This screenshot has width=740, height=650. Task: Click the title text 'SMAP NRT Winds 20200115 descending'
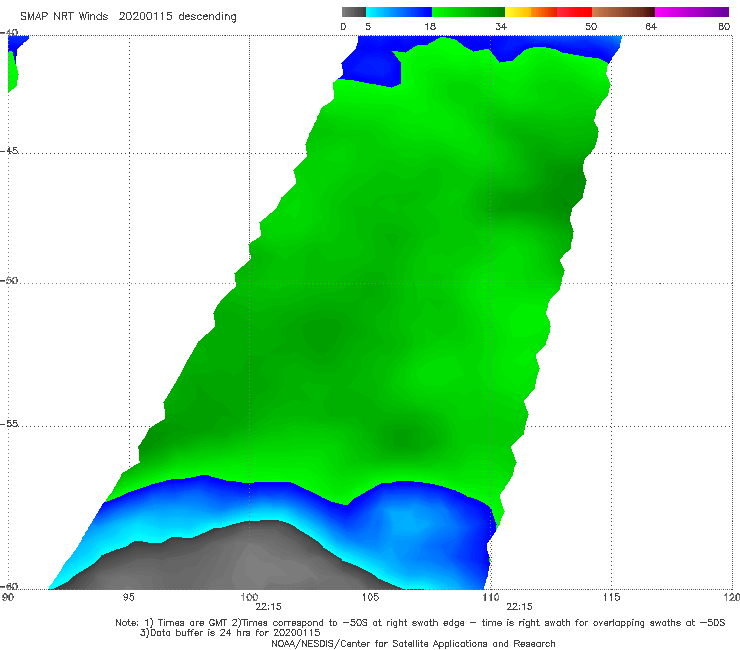tap(128, 16)
